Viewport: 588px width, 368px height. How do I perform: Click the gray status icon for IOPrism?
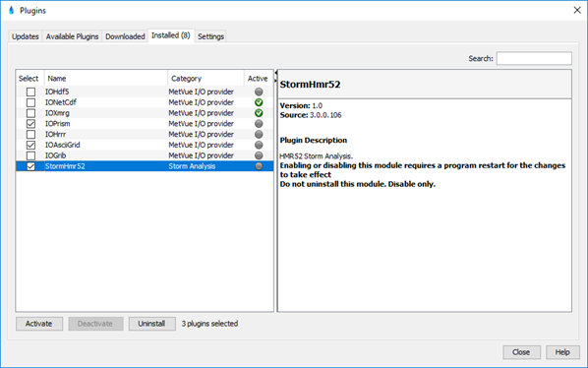(x=259, y=123)
